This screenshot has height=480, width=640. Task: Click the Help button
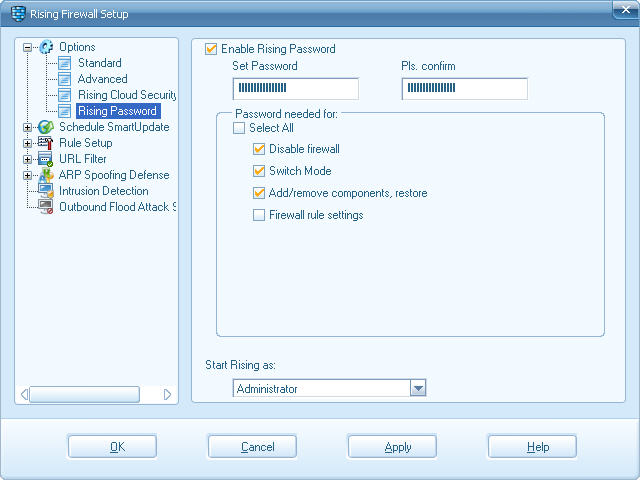[532, 447]
